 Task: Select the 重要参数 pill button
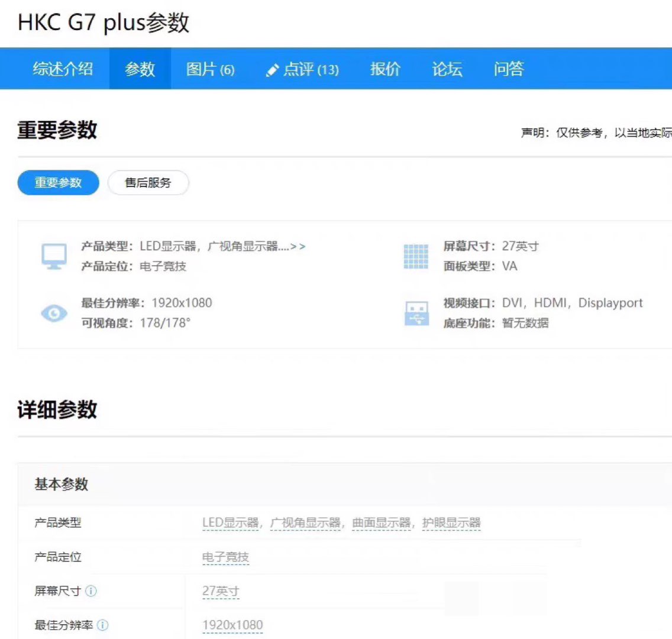59,183
